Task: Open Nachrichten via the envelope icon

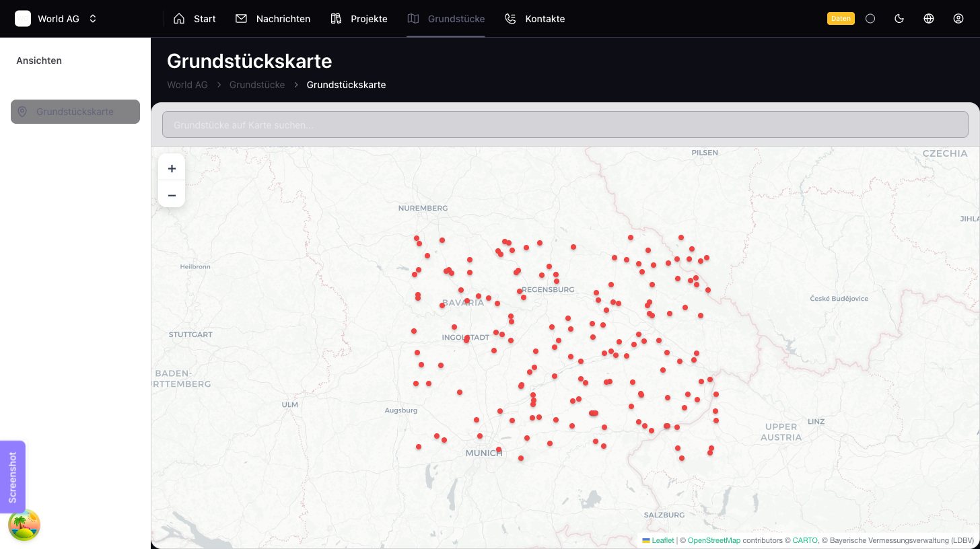Action: coord(240,18)
